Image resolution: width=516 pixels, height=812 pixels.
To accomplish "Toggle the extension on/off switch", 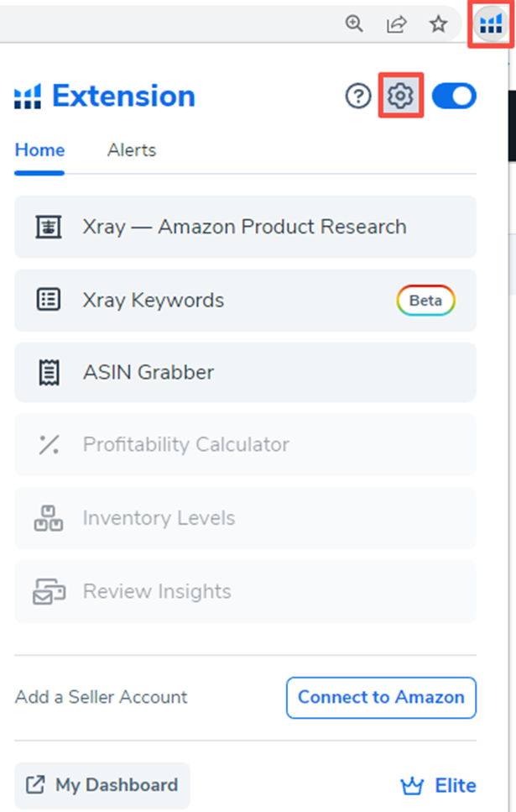I will [454, 97].
